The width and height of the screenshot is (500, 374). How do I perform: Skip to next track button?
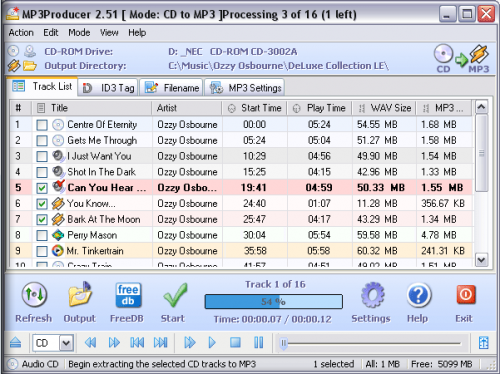pyautogui.click(x=161, y=343)
